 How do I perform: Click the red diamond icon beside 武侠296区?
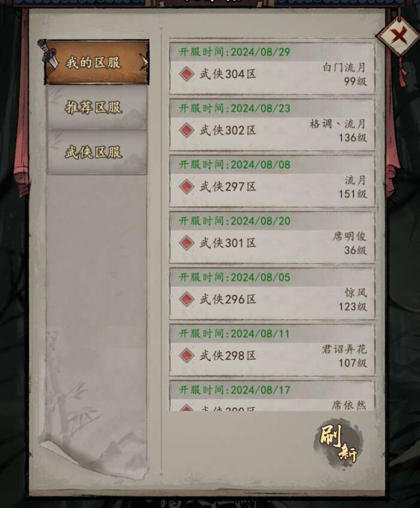coord(187,299)
